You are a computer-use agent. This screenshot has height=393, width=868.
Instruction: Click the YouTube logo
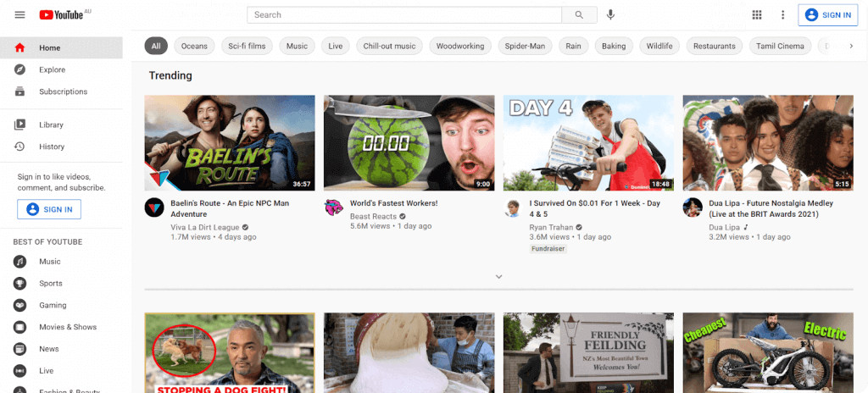point(61,15)
